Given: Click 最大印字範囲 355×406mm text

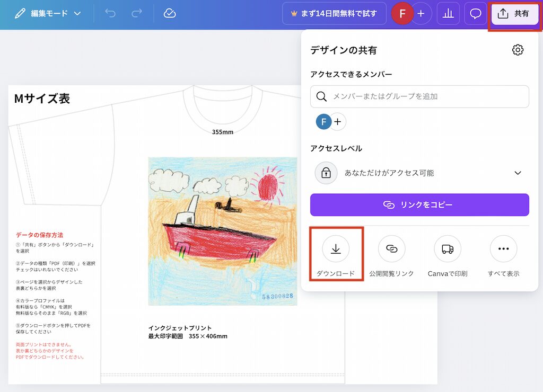Looking at the screenshot, I should click(188, 336).
